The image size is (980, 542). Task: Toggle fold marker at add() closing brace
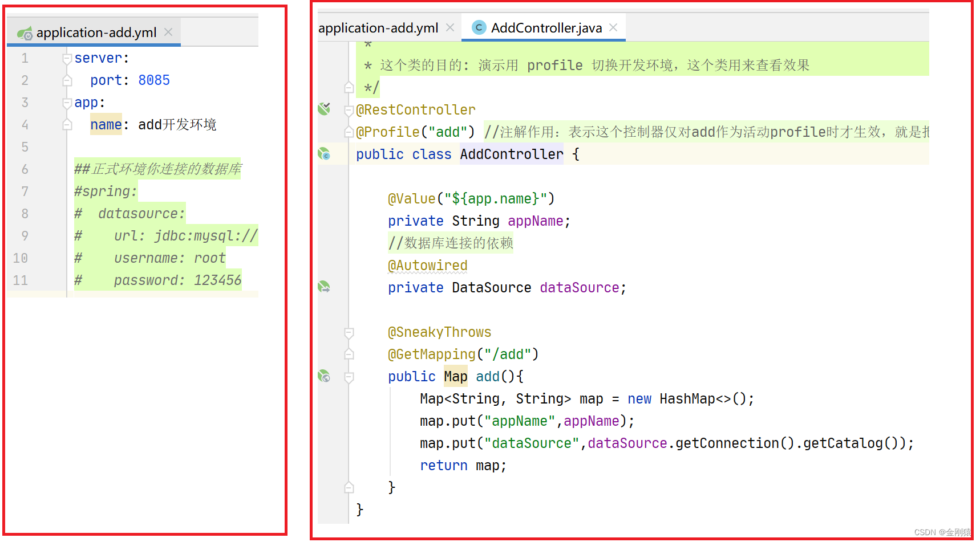[x=349, y=488]
